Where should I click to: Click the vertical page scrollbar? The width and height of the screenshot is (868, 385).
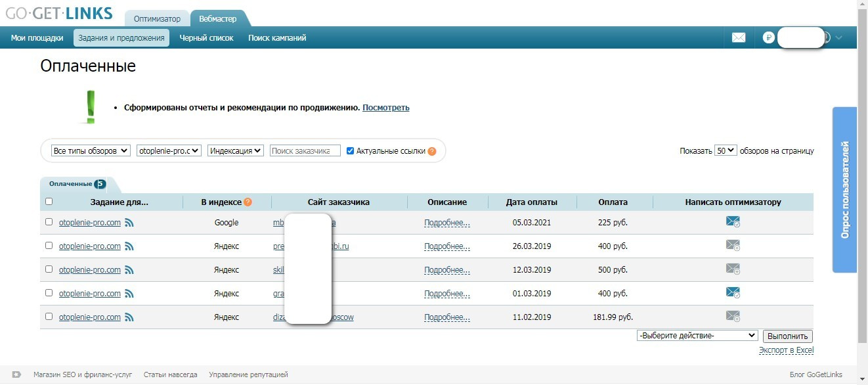tap(863, 177)
